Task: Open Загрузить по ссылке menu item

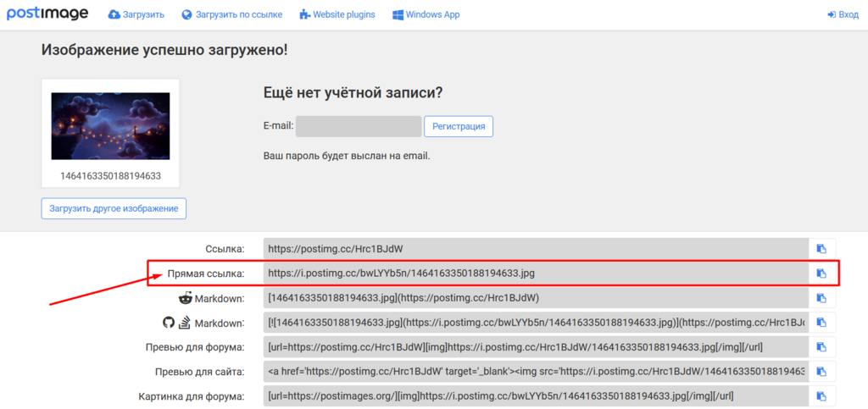Action: click(x=231, y=15)
